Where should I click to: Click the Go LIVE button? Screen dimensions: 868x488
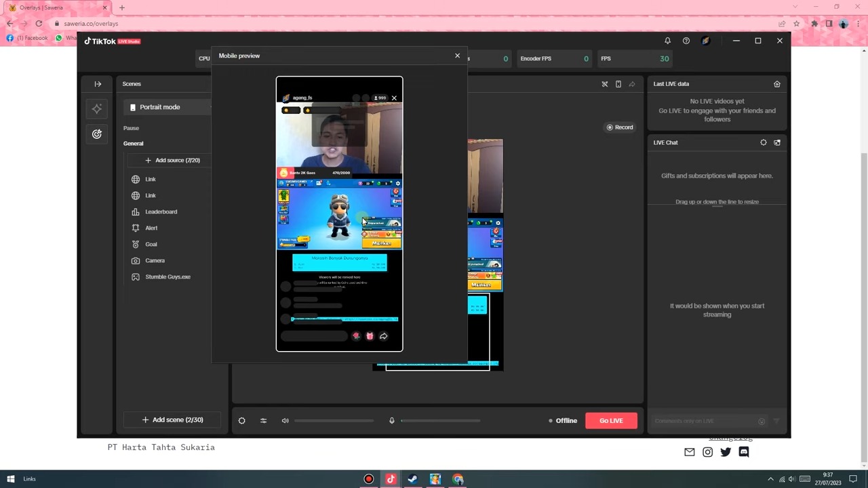click(x=611, y=421)
